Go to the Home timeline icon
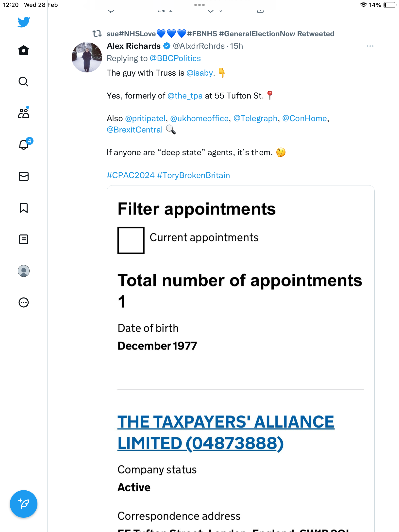 (x=24, y=50)
